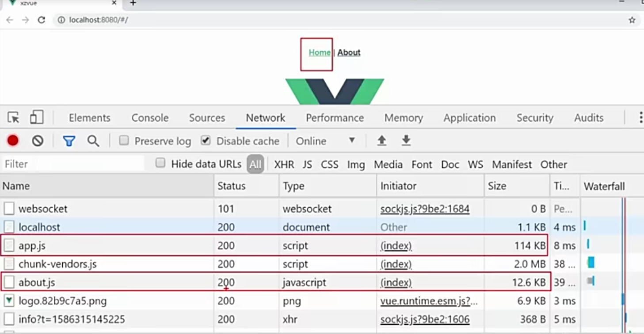Screen dimensions: 644x334
Task: Switch to the Console panel
Action: click(x=149, y=118)
